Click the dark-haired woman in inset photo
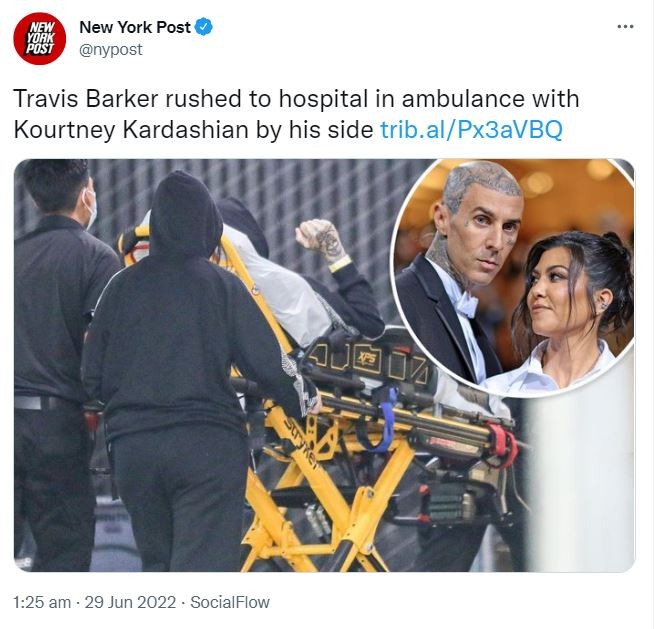The width and height of the screenshot is (666, 629). (571, 312)
